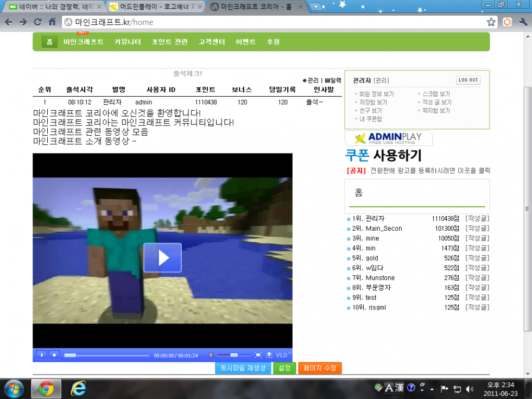Open the browser home page icon
This screenshot has height=399, width=532.
coord(52,22)
